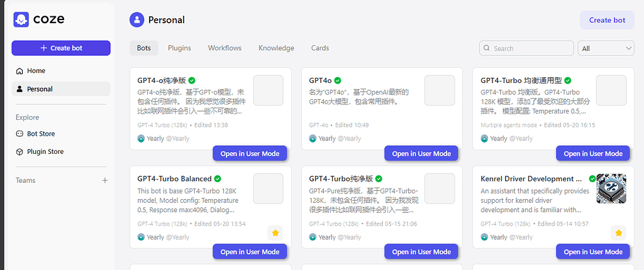
Task: Click the GPT4o placeholder thumbnail
Action: [x=440, y=90]
